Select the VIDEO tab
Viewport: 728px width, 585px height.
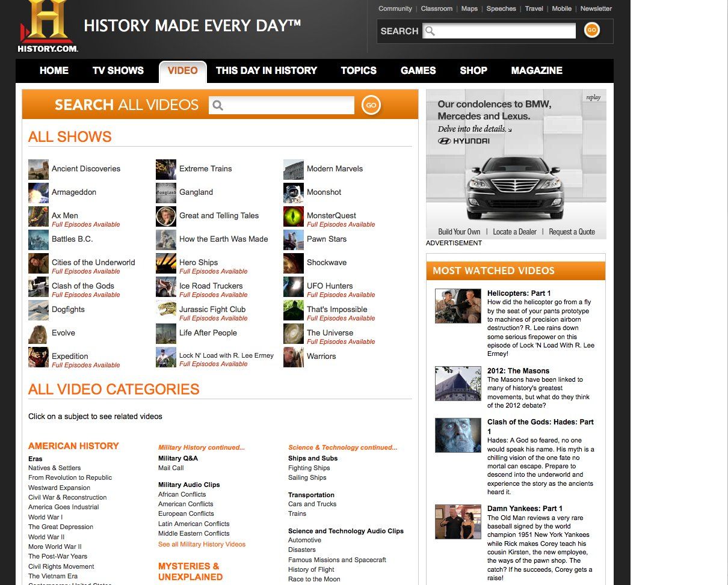pos(183,71)
